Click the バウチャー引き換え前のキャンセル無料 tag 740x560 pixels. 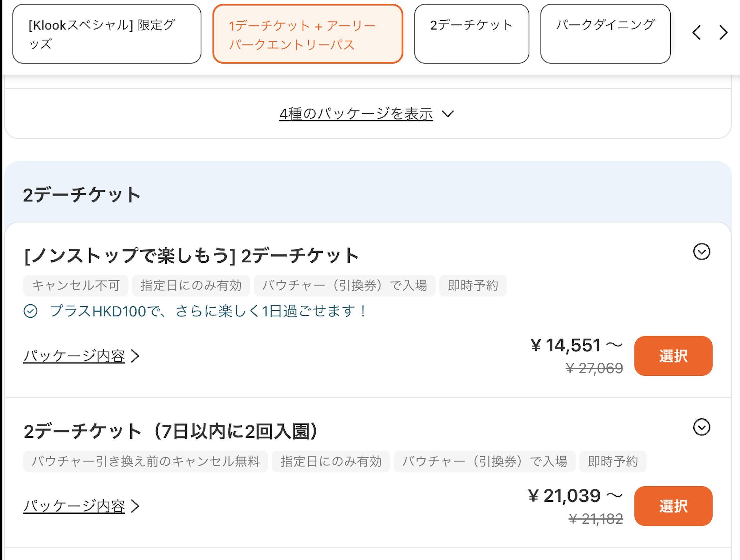(x=146, y=461)
